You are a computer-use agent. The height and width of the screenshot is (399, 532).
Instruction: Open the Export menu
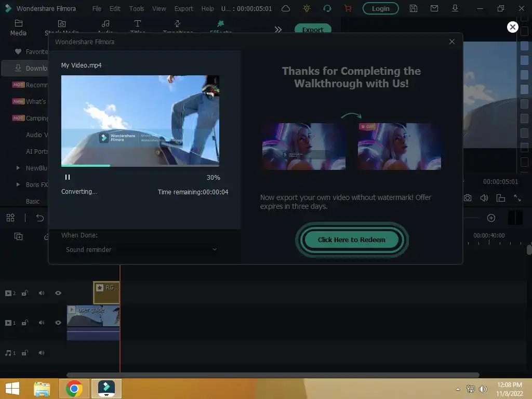[183, 8]
